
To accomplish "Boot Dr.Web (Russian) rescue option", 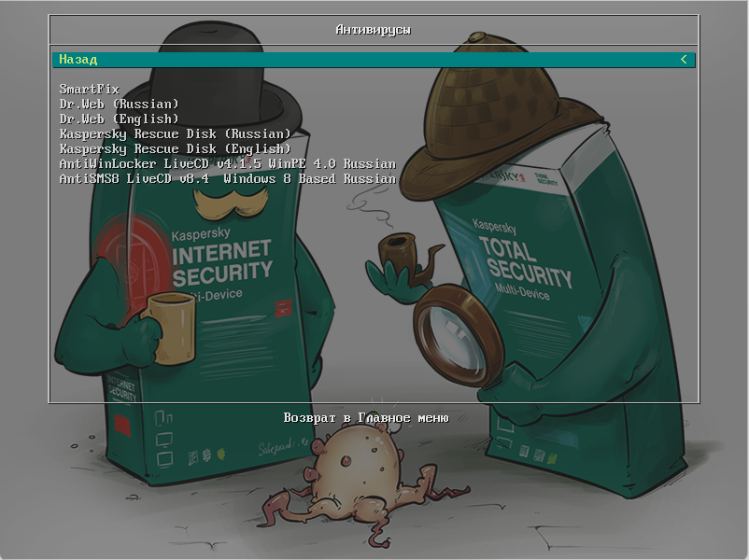I will (119, 105).
